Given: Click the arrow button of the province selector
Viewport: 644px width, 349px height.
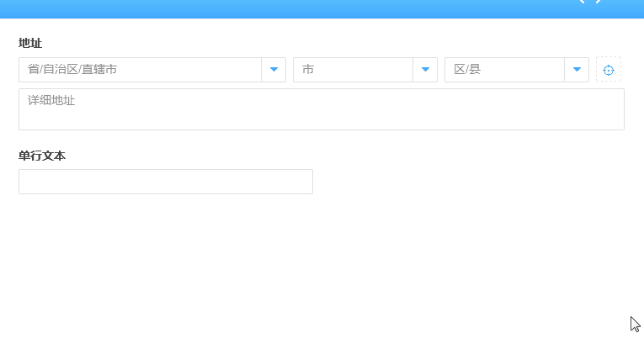Looking at the screenshot, I should [x=274, y=70].
